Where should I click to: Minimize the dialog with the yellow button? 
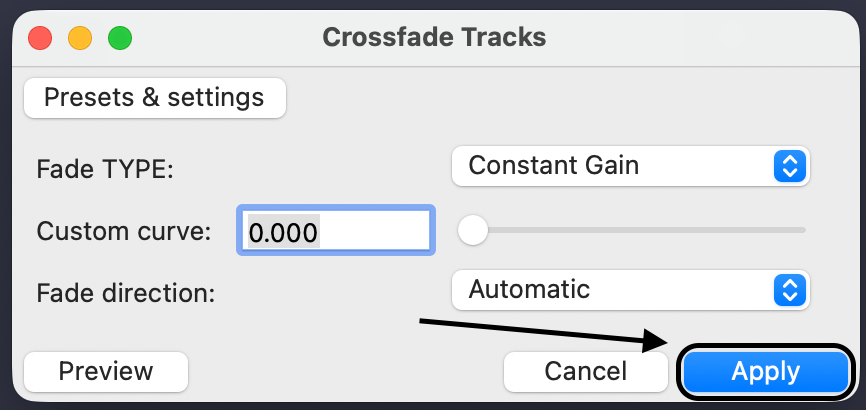click(80, 39)
